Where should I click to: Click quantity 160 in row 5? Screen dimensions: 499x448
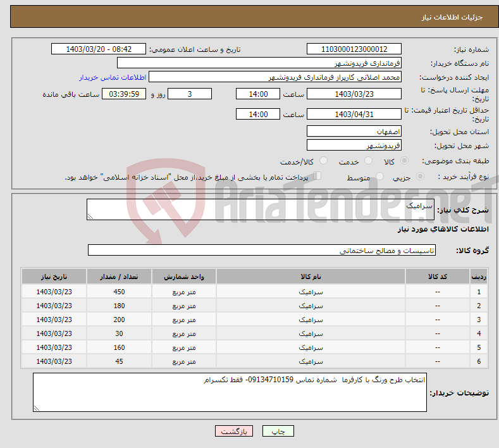pos(119,347)
